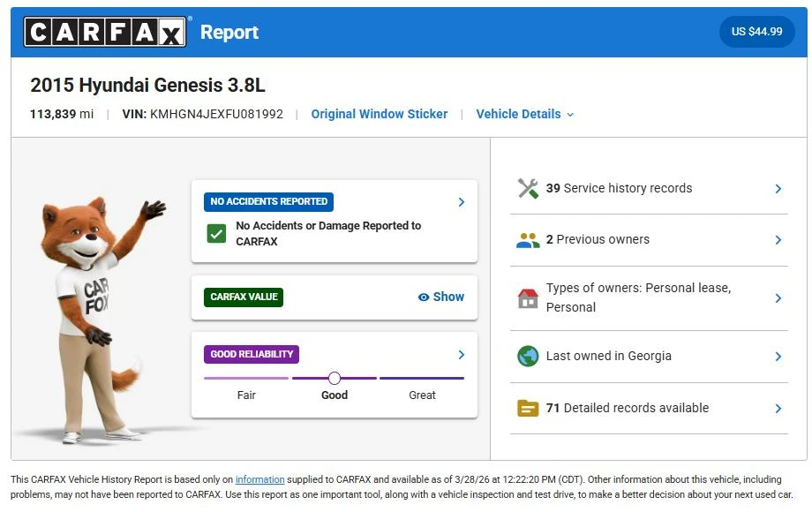Click the 39 Service history records text

click(619, 188)
